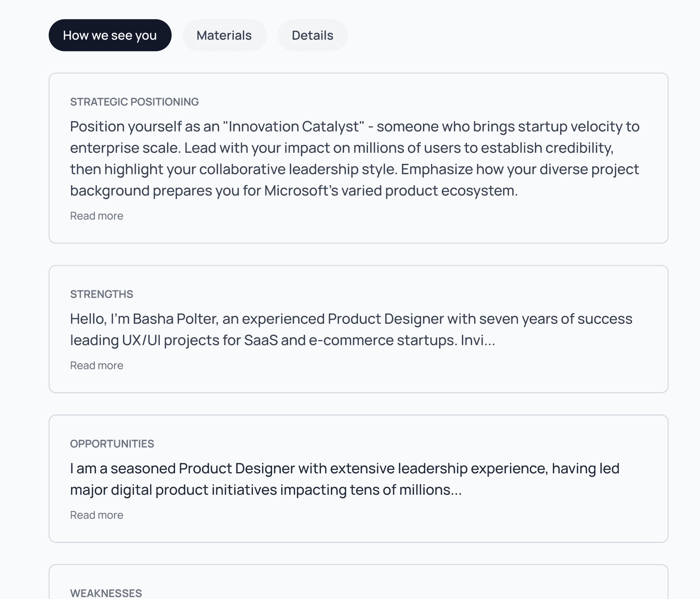Image resolution: width=700 pixels, height=599 pixels.
Task: Open the Details tab
Action: point(312,35)
